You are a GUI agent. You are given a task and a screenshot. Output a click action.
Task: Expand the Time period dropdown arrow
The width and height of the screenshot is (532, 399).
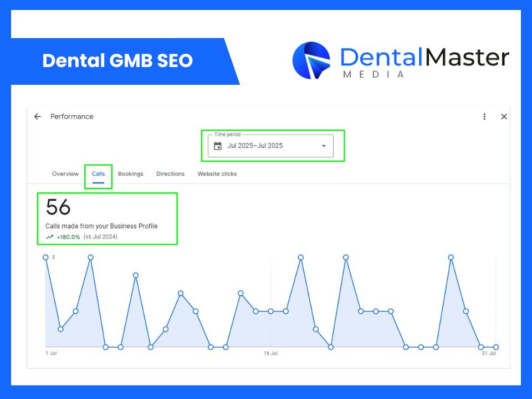(x=324, y=146)
